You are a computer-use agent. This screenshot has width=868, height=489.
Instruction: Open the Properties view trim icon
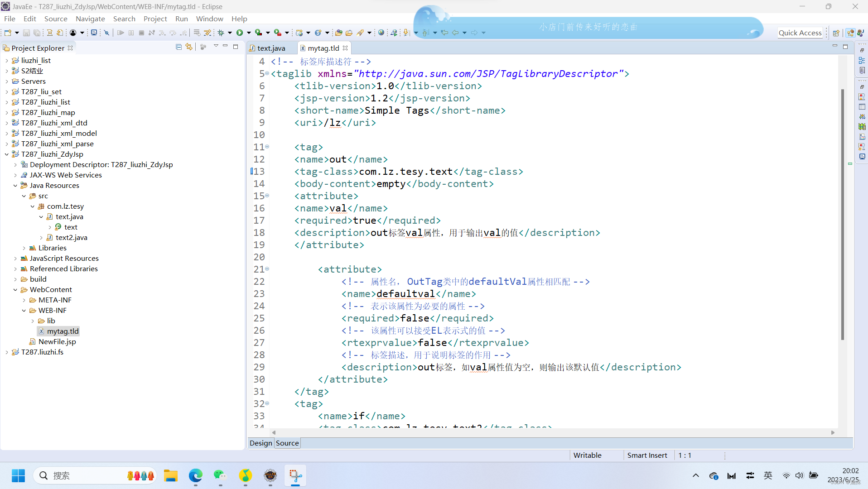click(862, 107)
